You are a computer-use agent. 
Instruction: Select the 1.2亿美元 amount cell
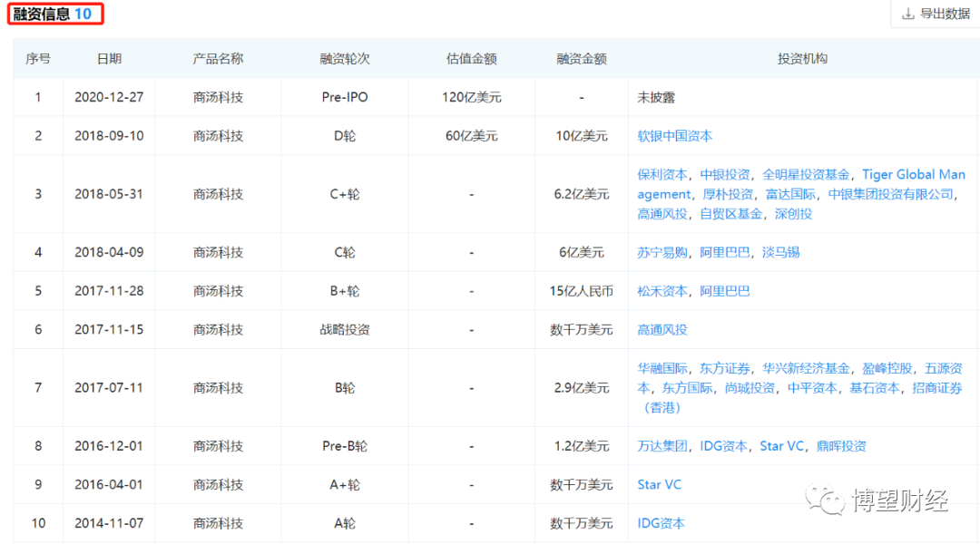pos(582,446)
